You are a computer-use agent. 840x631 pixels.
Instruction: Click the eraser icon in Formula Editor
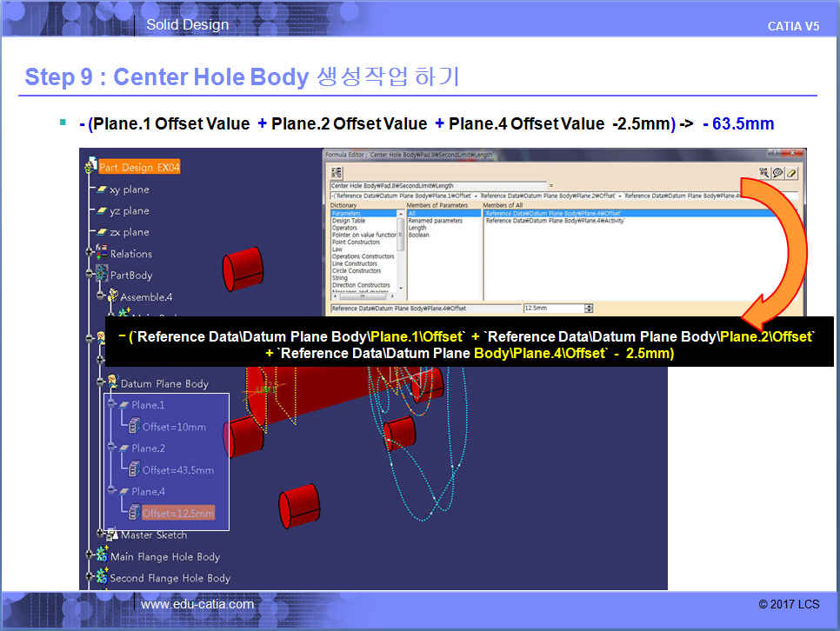click(x=791, y=173)
